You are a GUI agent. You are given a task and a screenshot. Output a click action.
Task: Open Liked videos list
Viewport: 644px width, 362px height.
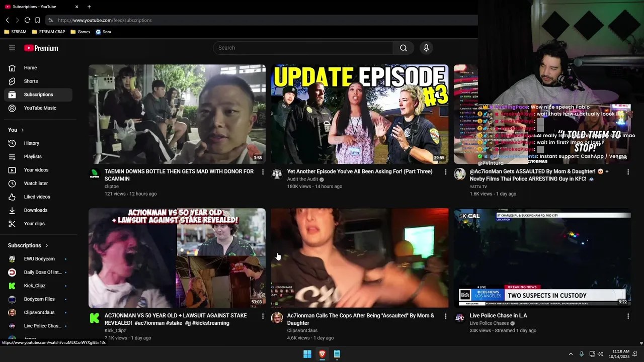(x=38, y=197)
